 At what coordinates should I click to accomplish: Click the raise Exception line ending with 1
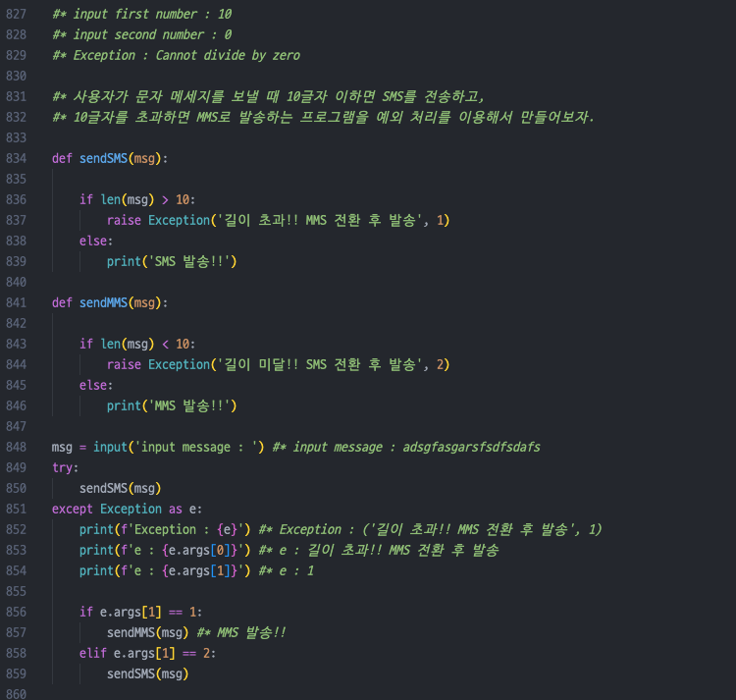pyautogui.click(x=279, y=220)
